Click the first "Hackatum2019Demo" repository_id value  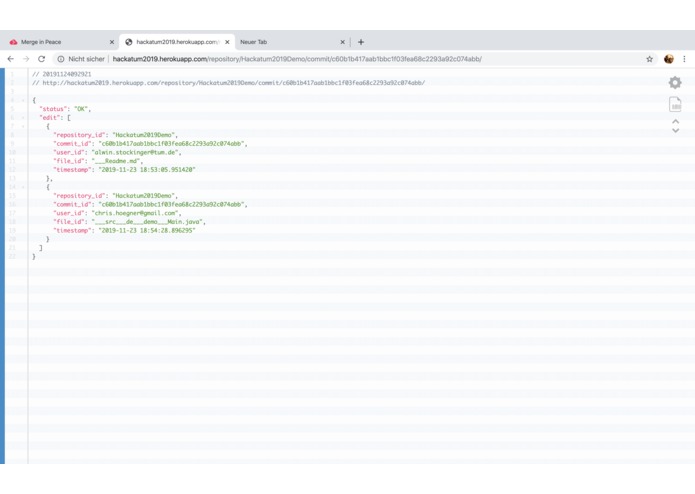(143, 135)
